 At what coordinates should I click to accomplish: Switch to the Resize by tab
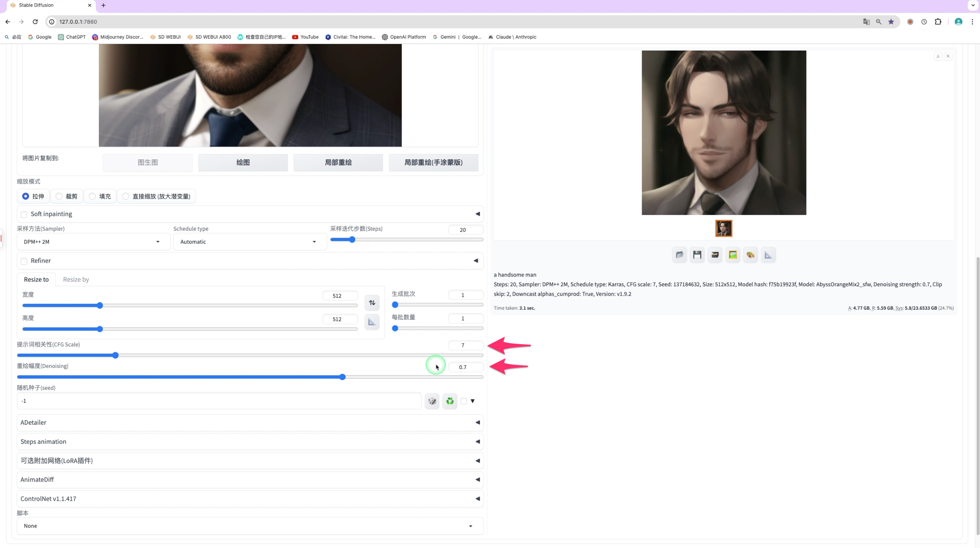click(76, 279)
